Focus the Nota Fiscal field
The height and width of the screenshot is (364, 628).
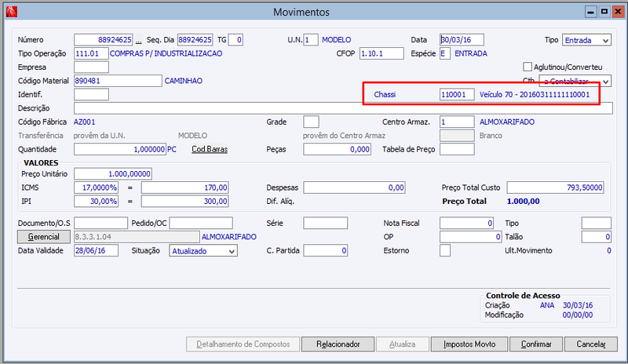466,223
